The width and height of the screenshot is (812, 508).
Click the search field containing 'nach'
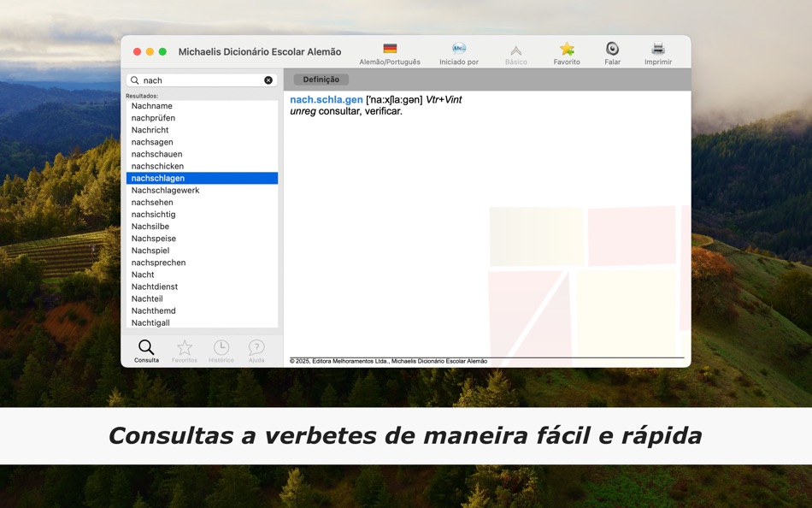[202, 80]
